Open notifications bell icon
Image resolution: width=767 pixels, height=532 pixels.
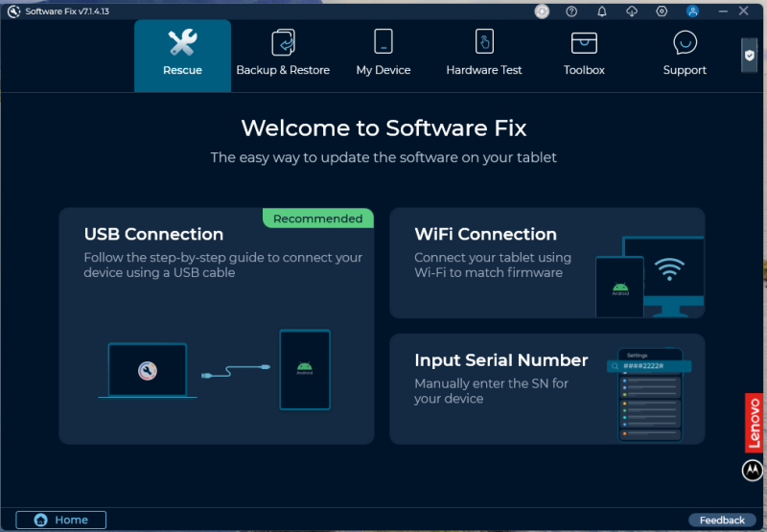pyautogui.click(x=602, y=12)
